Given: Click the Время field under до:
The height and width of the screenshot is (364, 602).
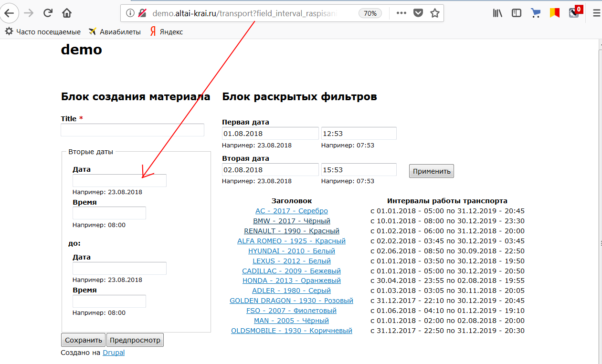Looking at the screenshot, I should tap(109, 301).
